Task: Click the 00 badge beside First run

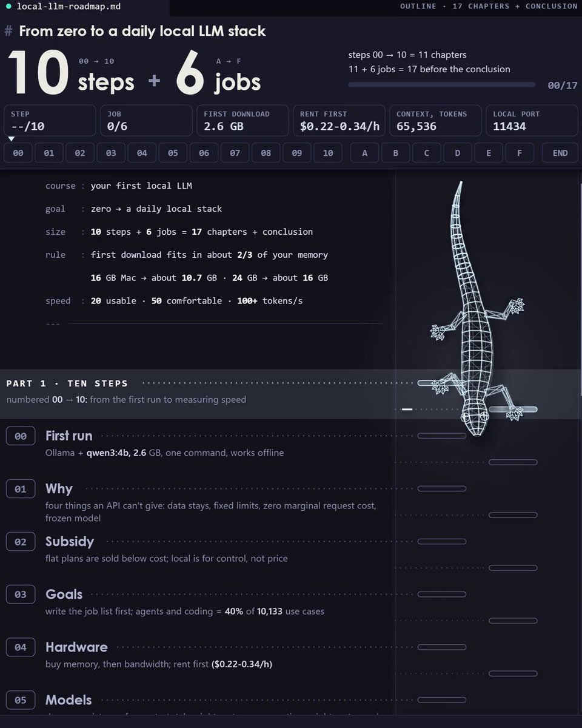Action: 21,436
